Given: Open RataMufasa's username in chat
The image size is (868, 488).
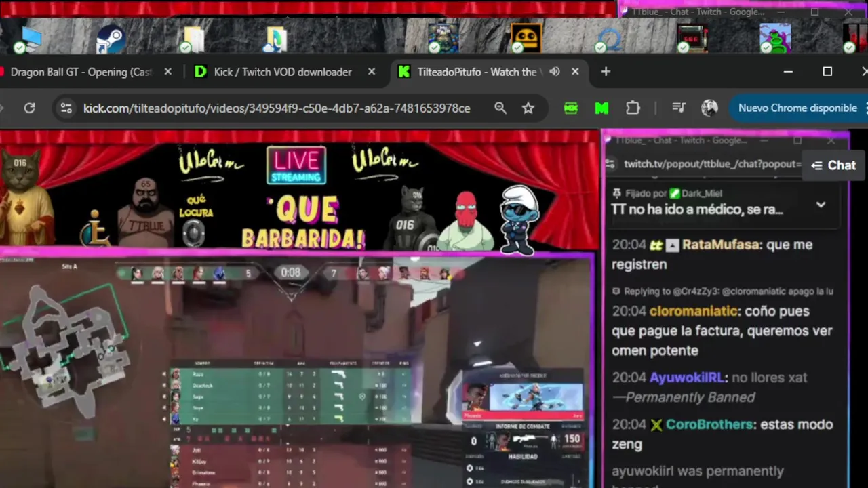Looking at the screenshot, I should [720, 245].
